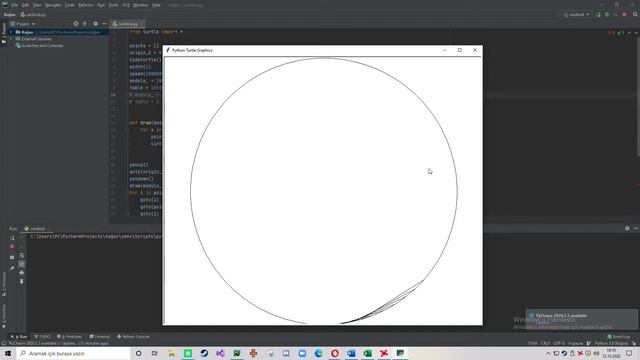Open Opera browser from the taskbar
The height and width of the screenshot is (360, 640).
point(335,353)
